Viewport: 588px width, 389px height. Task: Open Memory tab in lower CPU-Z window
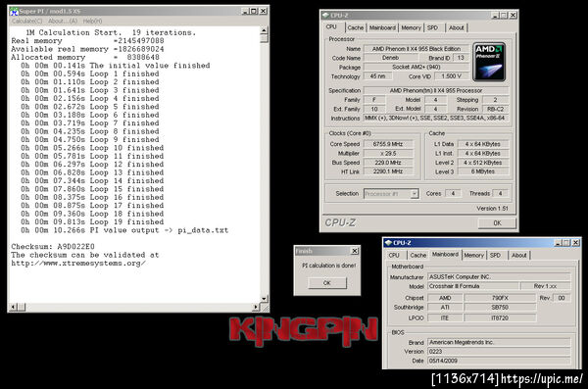click(473, 255)
